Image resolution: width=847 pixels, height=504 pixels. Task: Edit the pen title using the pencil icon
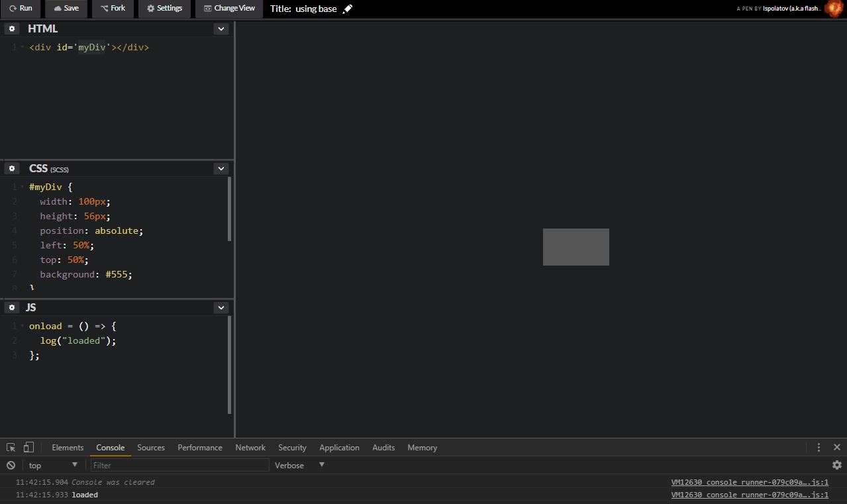tap(347, 9)
